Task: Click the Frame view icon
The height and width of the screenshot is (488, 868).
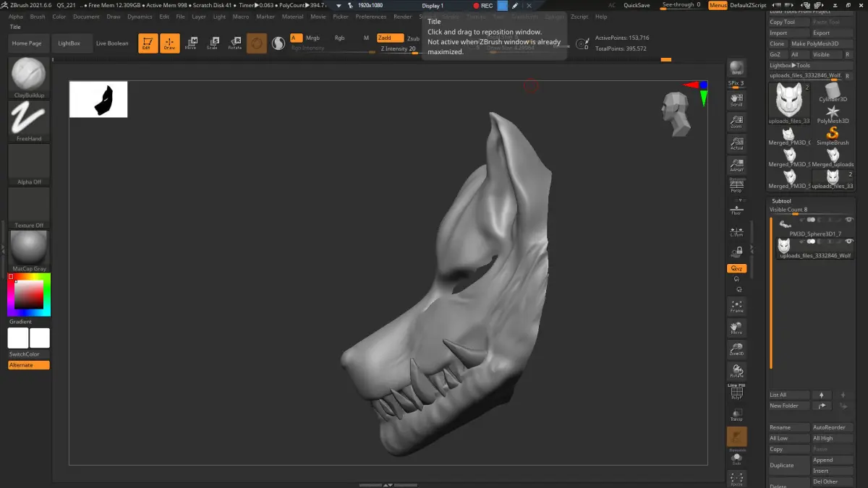Action: pyautogui.click(x=736, y=306)
